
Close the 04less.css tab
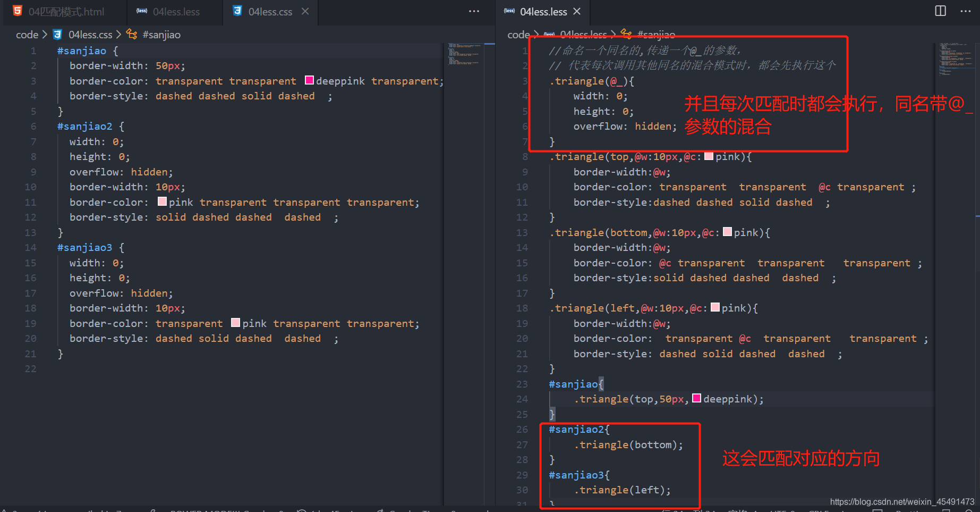(x=305, y=11)
